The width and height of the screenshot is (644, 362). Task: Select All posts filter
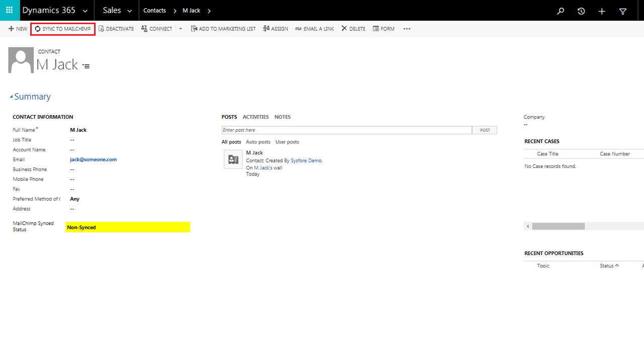coord(231,142)
